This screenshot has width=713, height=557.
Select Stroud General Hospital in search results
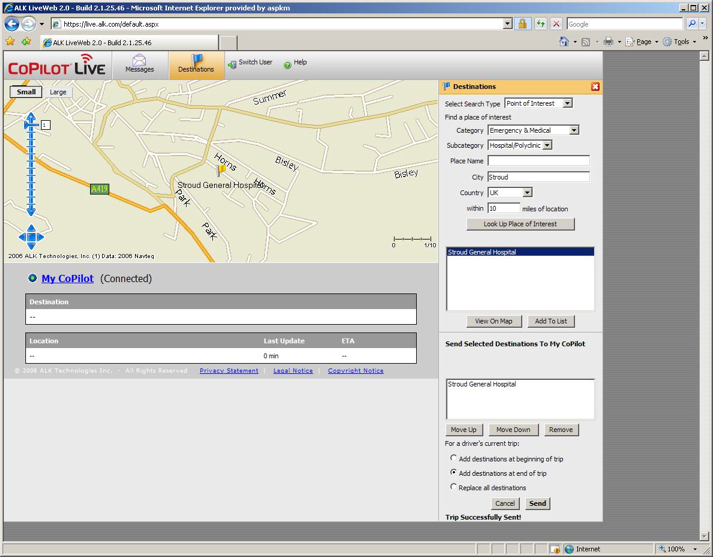520,252
